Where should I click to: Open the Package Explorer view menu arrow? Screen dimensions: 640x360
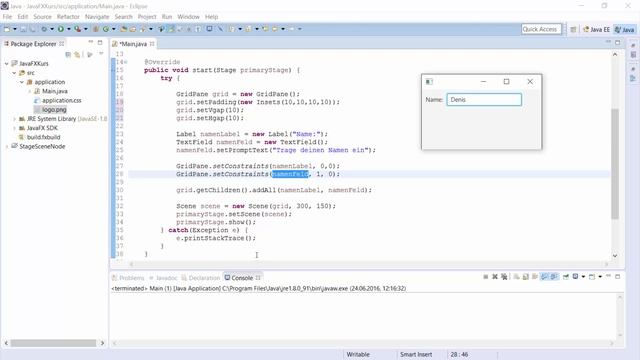[101, 54]
